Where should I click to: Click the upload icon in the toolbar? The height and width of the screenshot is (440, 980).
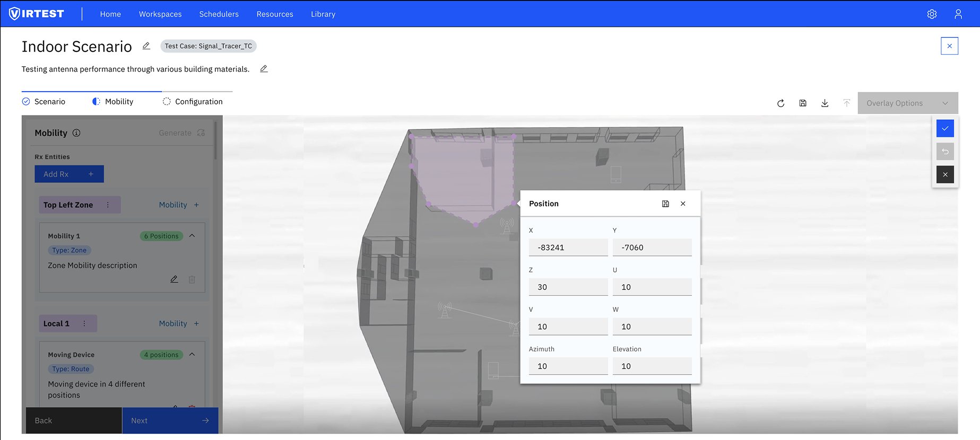point(846,103)
